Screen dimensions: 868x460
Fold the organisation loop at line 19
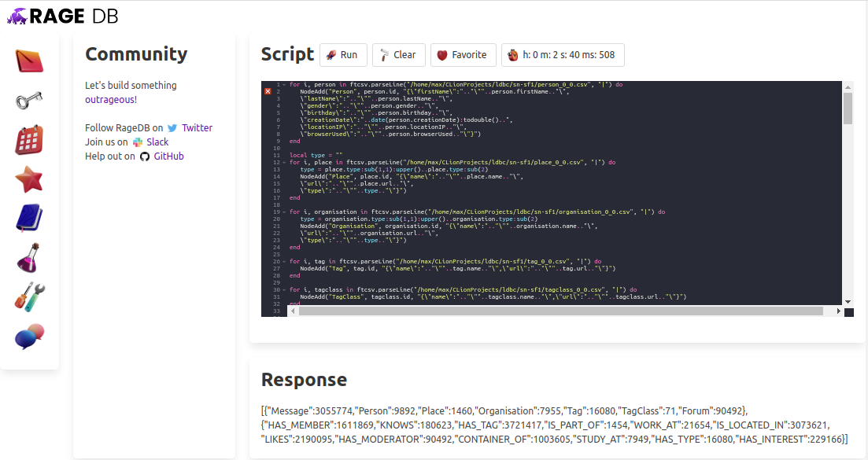click(x=285, y=212)
